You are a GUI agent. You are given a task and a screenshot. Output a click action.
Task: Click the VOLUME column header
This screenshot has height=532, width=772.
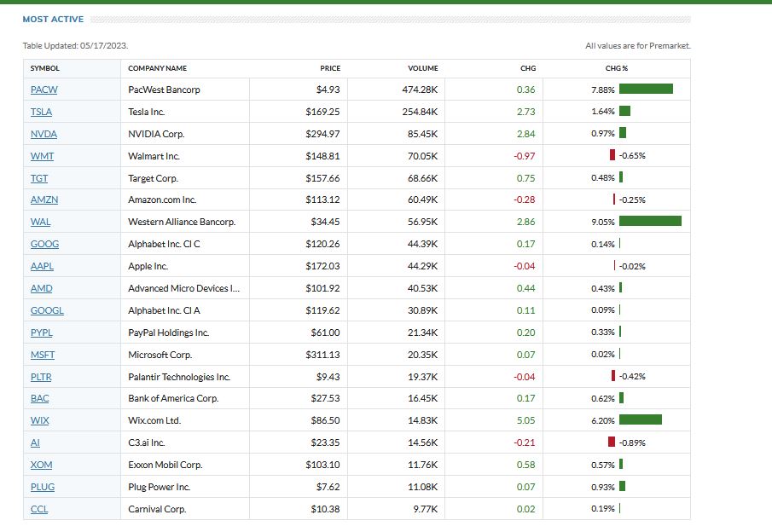pyautogui.click(x=423, y=68)
